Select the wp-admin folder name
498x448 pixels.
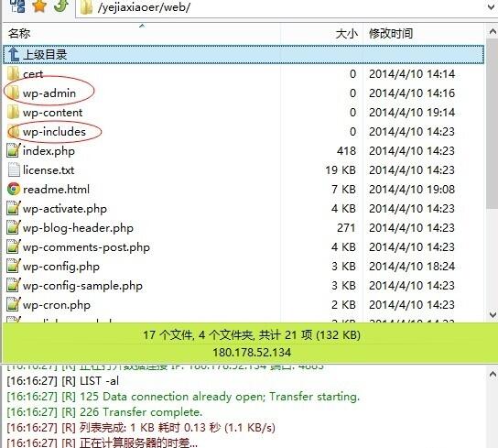[49, 93]
